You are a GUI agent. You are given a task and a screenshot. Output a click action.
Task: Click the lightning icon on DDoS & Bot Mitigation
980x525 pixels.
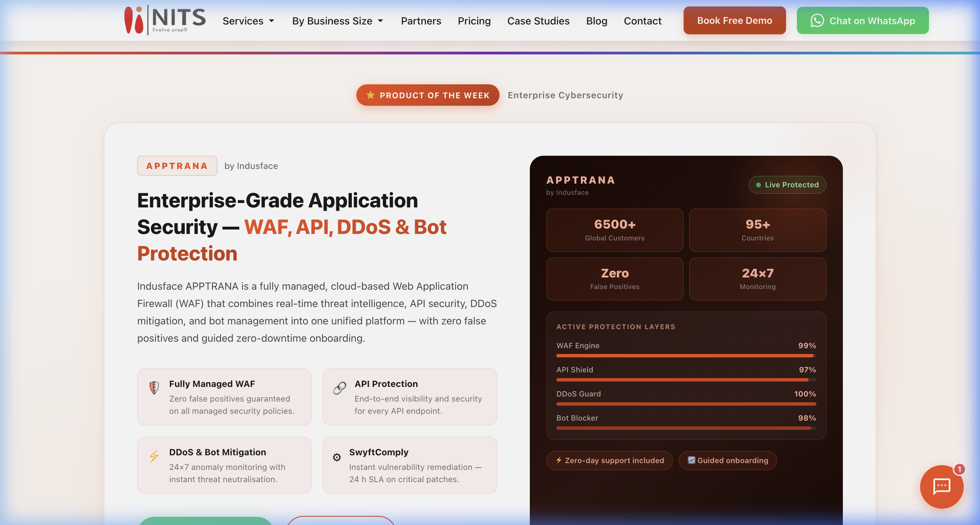tap(154, 456)
